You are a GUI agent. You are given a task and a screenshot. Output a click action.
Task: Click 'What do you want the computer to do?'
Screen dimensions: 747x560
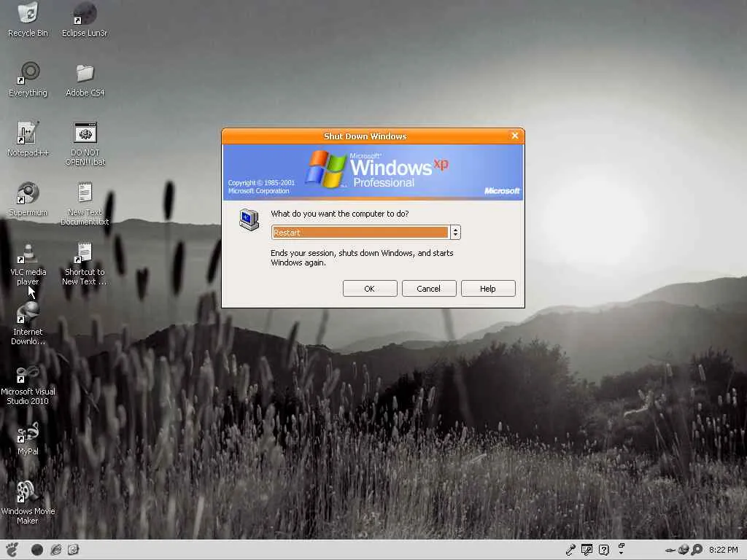tap(340, 214)
